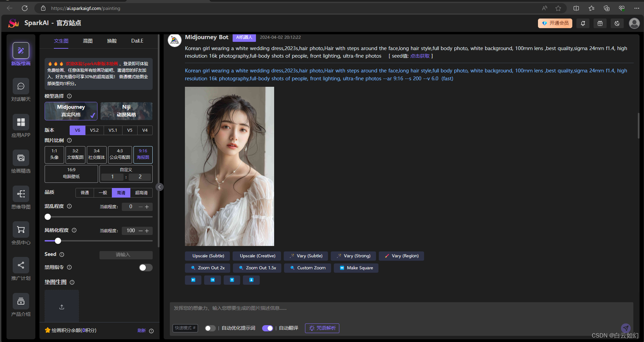This screenshot has height=342, width=644.
Task: Open the 思维导图 mind map icon
Action: (21, 194)
